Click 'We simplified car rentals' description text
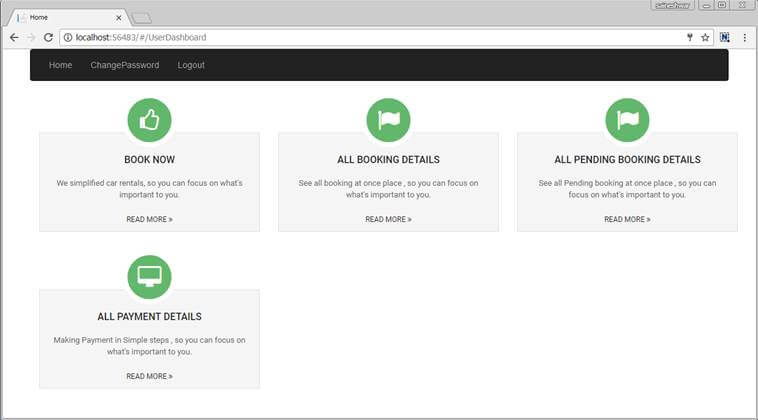Viewport: 758px width, 420px height. click(x=149, y=189)
